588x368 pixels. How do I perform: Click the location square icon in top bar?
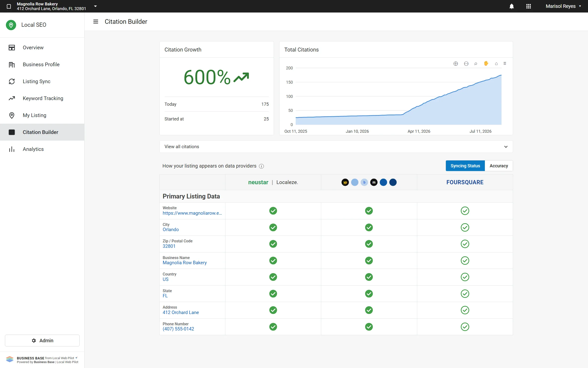click(x=9, y=6)
